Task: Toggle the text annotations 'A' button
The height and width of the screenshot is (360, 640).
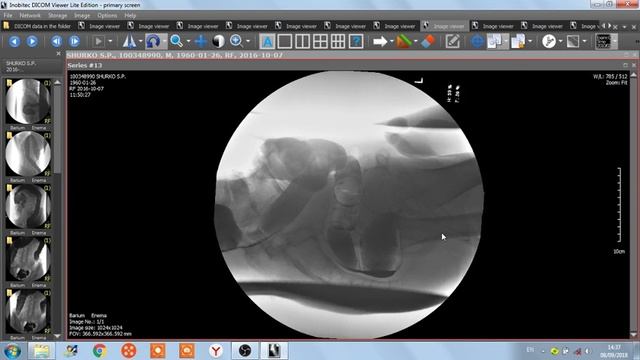Action: (x=267, y=41)
